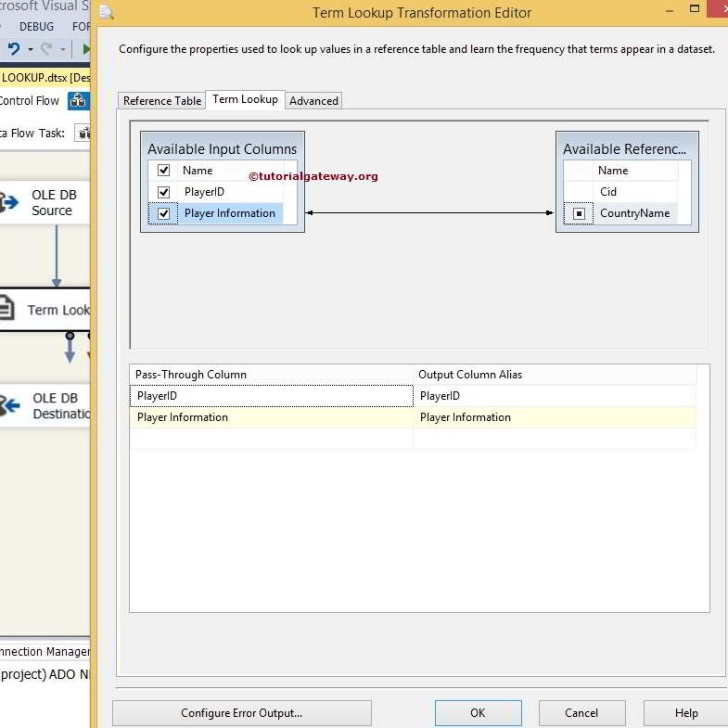Select Player Information pass-through row
This screenshot has height=728, width=728.
(271, 417)
